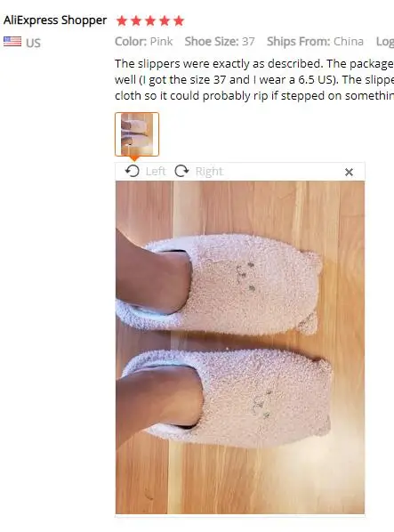This screenshot has width=394, height=532.
Task: Click the rotate right arrow icon
Action: click(181, 171)
